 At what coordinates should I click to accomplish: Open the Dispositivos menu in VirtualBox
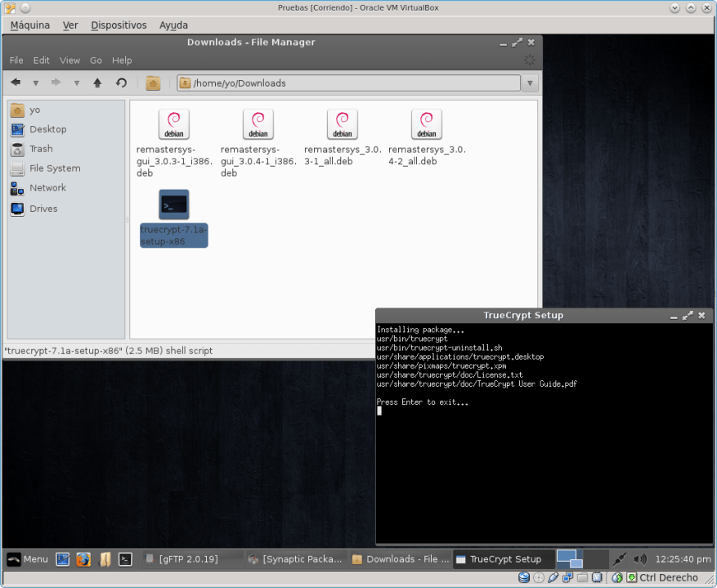[118, 25]
